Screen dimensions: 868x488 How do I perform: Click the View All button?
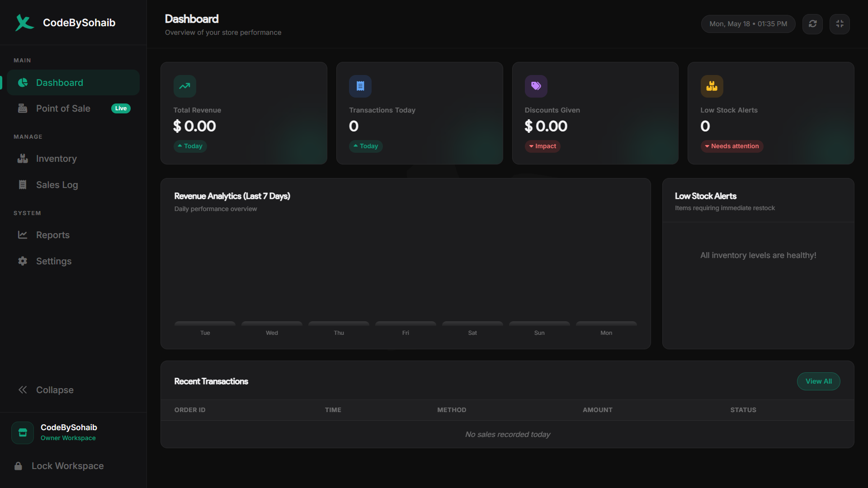[818, 381]
